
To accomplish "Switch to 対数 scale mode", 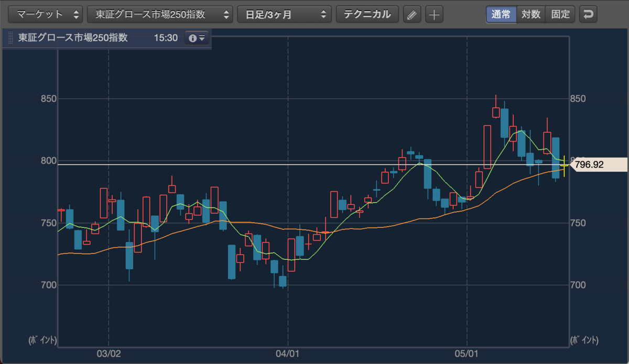I will [531, 14].
